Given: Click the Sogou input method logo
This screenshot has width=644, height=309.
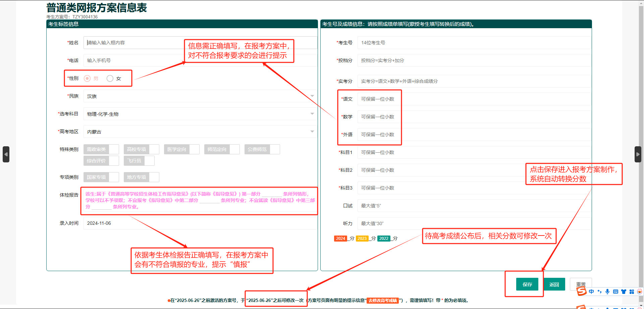Looking at the screenshot, I should coord(582,291).
